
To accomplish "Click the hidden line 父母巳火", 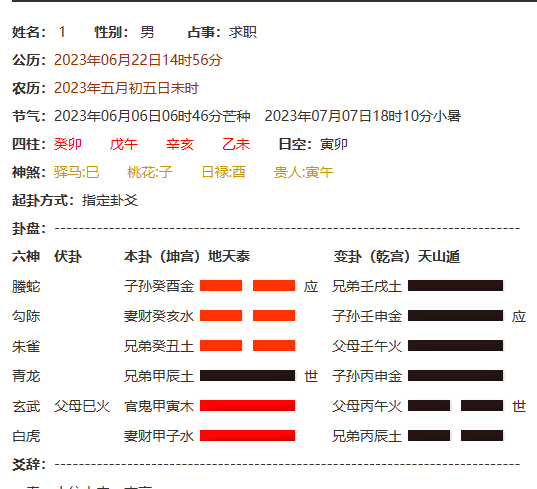I will 82,406.
